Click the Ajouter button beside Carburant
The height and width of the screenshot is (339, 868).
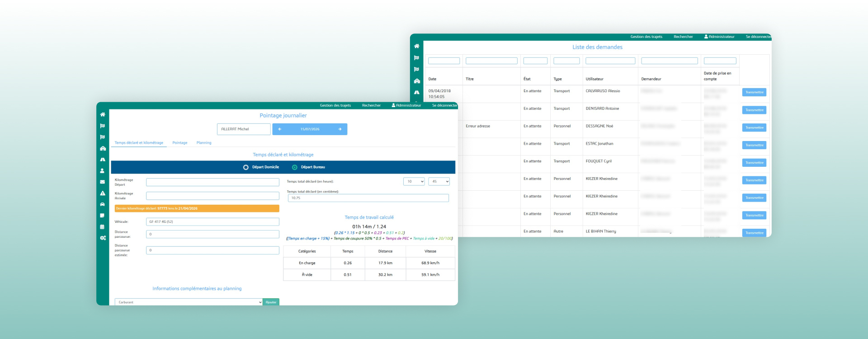(271, 302)
